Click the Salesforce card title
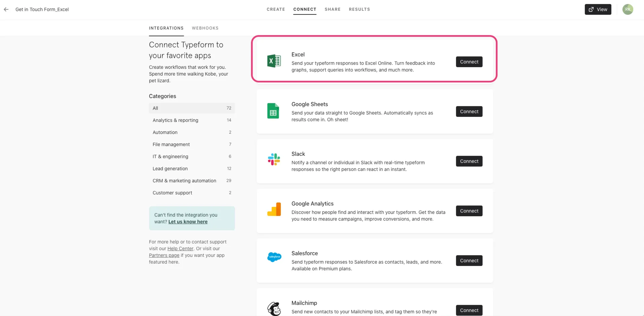This screenshot has width=644, height=316. 305,253
